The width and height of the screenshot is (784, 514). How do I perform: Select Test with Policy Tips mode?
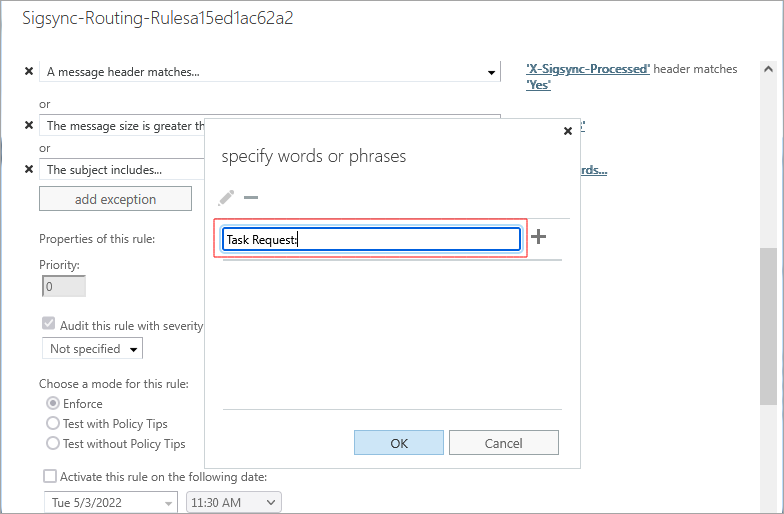[x=53, y=424]
